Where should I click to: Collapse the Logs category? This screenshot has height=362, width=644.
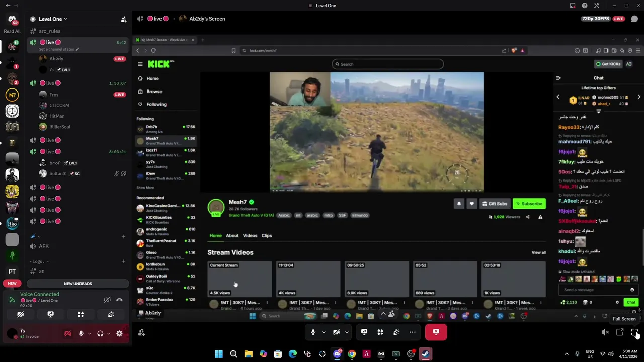[40, 261]
